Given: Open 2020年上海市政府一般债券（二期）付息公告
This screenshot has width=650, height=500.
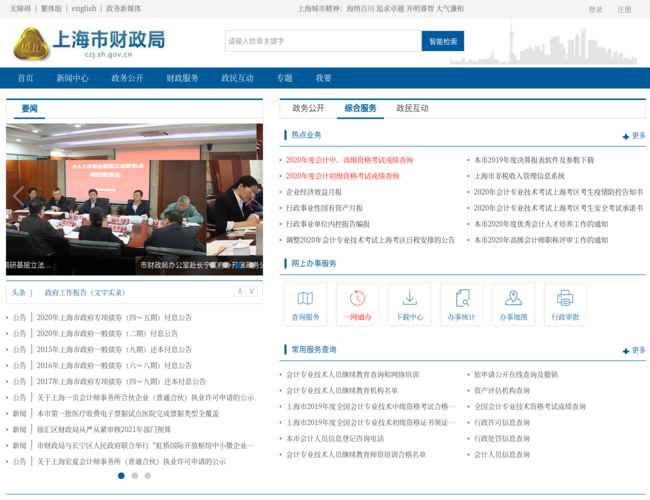Looking at the screenshot, I should pyautogui.click(x=107, y=334).
